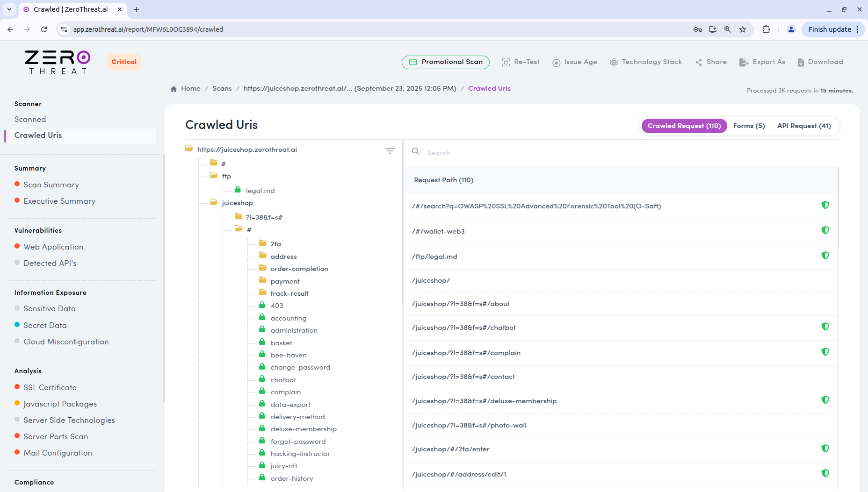Image resolution: width=868 pixels, height=492 pixels.
Task: Expand the 2fa folder
Action: click(263, 243)
